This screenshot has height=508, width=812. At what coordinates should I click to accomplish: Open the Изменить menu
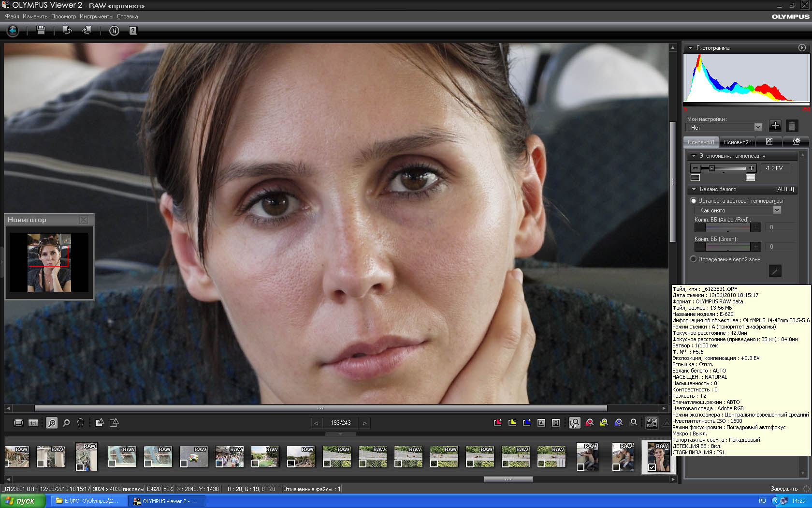(x=35, y=16)
